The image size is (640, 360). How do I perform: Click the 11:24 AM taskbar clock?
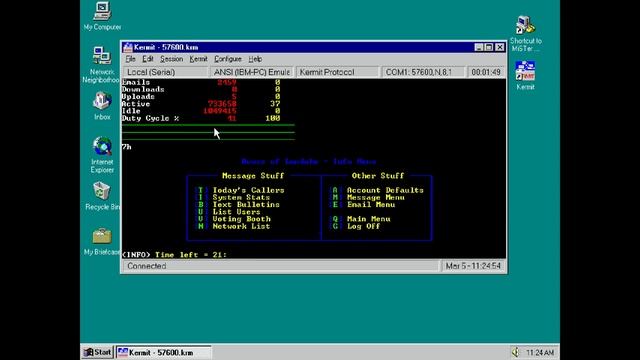click(x=540, y=352)
